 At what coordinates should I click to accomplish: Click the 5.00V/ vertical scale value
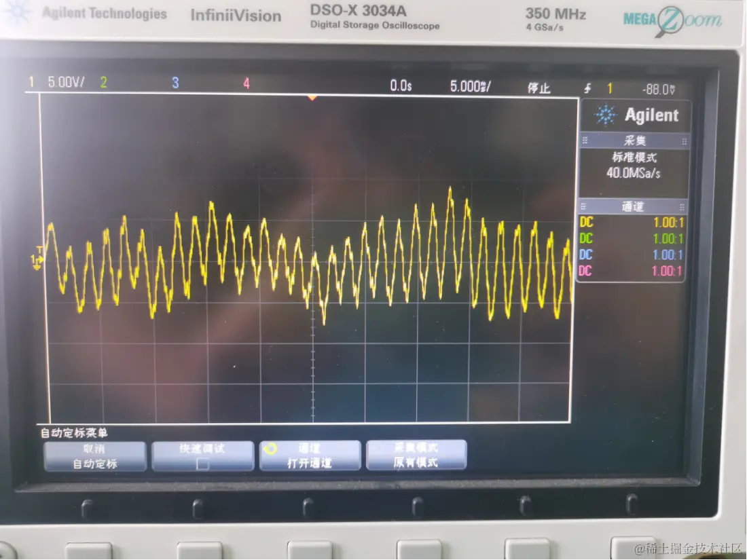pyautogui.click(x=66, y=82)
